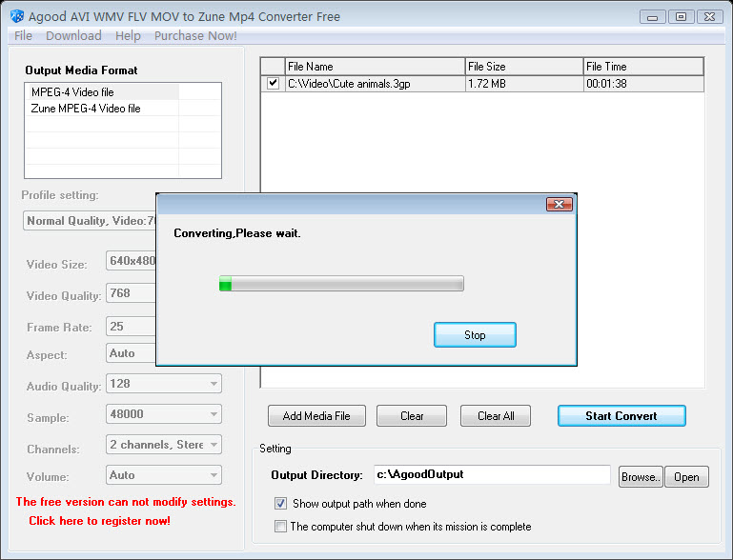733x560 pixels.
Task: Click the app icon in the title bar
Action: pos(17,16)
